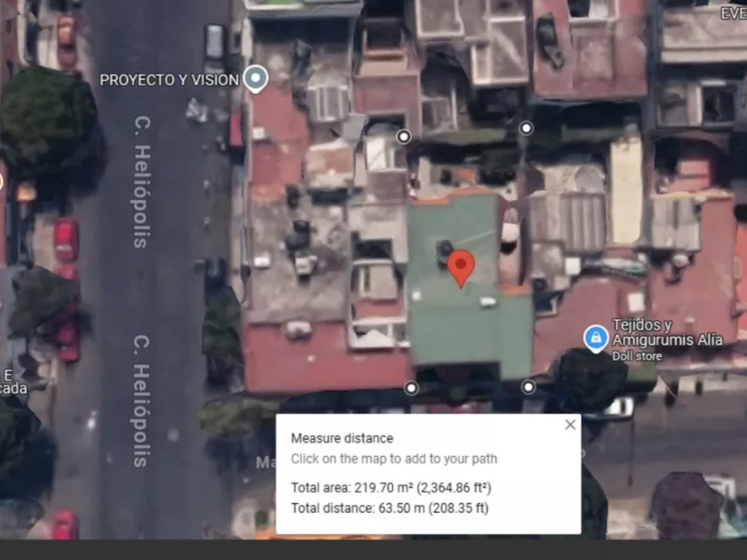Click the Total area measurement value
This screenshot has height=560, width=747.
coord(391,487)
